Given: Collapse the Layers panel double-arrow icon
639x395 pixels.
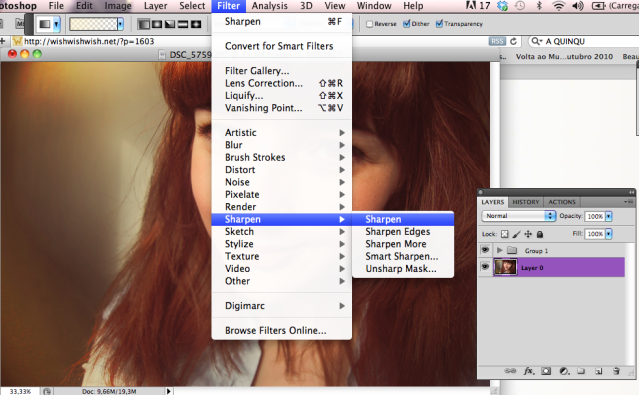Looking at the screenshot, I should (x=631, y=192).
